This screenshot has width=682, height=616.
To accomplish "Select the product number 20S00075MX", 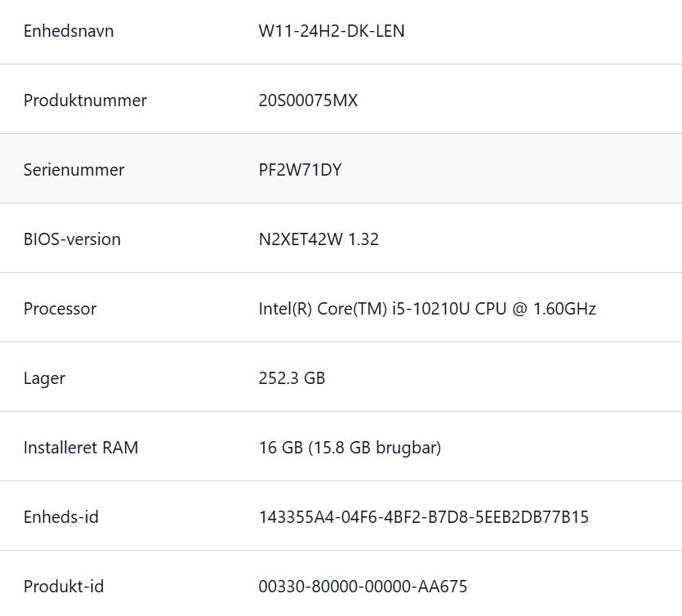I will pos(308,100).
